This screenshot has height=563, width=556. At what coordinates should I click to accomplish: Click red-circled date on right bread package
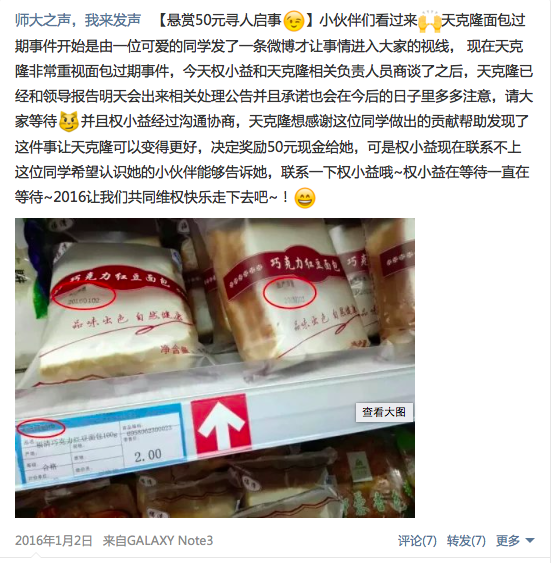(290, 293)
